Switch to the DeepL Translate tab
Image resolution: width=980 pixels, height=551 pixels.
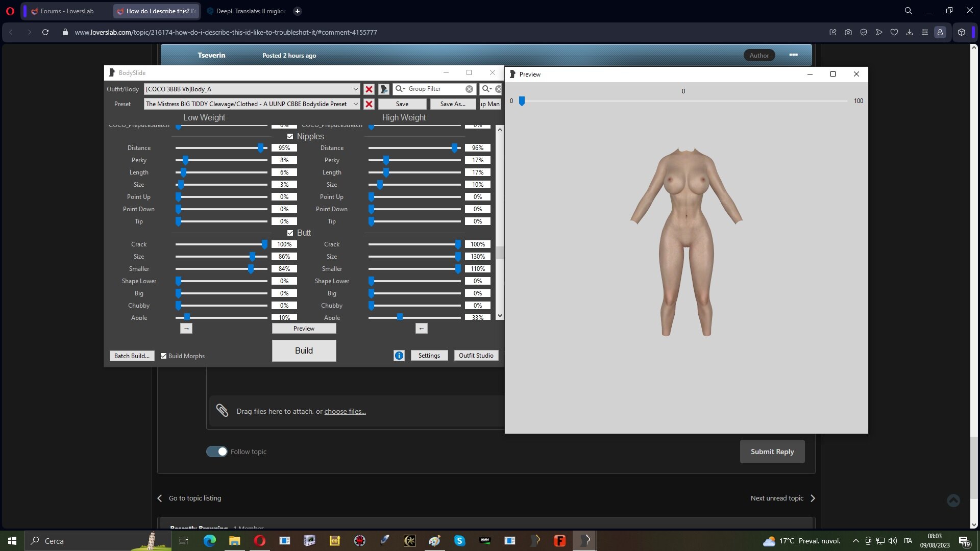246,11
